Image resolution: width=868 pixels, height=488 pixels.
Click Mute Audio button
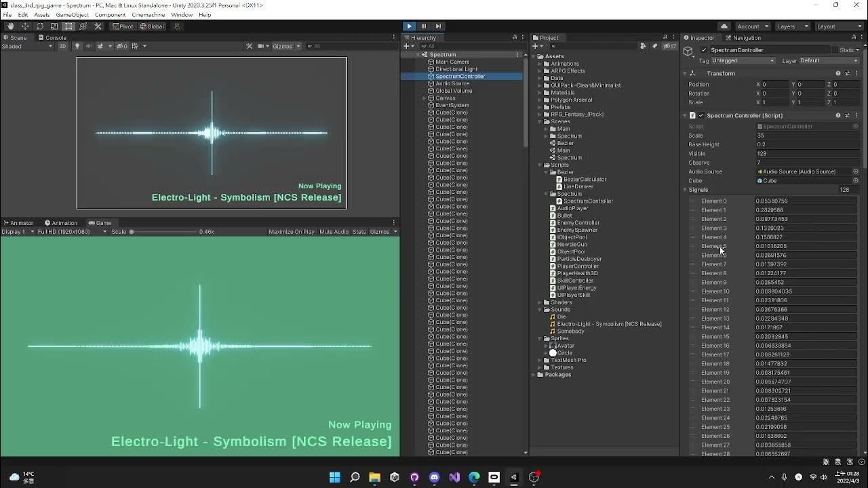point(334,232)
